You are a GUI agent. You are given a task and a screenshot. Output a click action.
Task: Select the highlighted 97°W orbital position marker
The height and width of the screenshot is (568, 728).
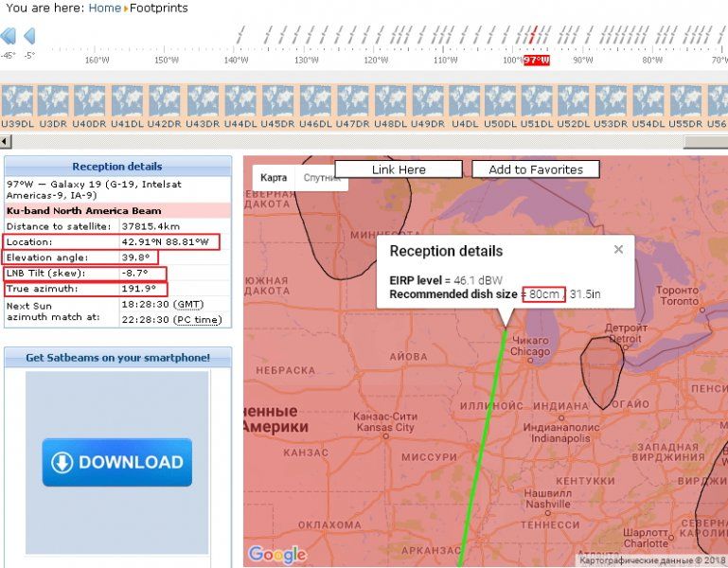pos(536,61)
